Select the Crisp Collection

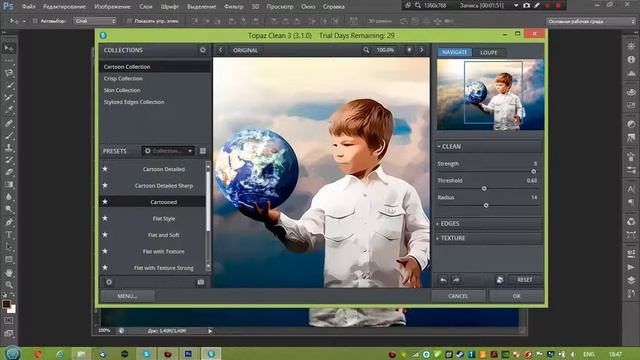[123, 78]
